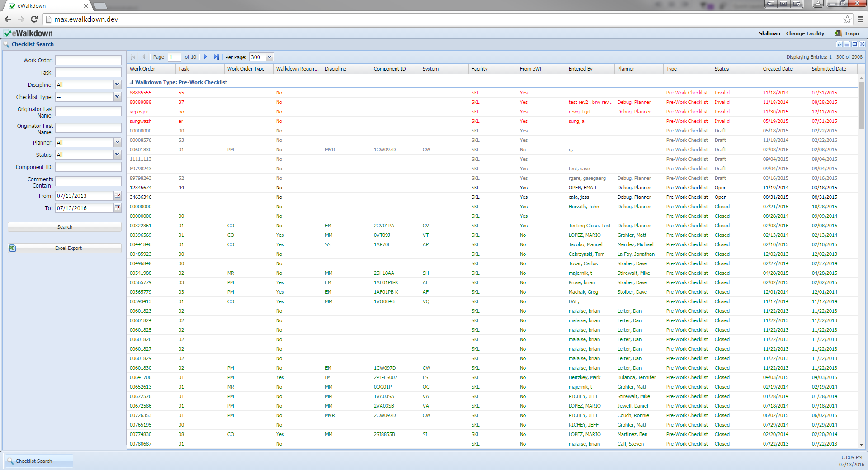Click the Task input field
868x470 pixels.
(x=88, y=72)
